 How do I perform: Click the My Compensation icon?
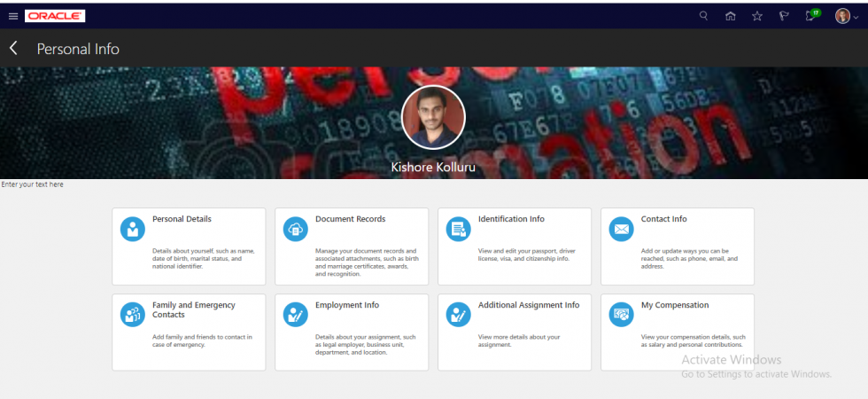[x=621, y=315]
